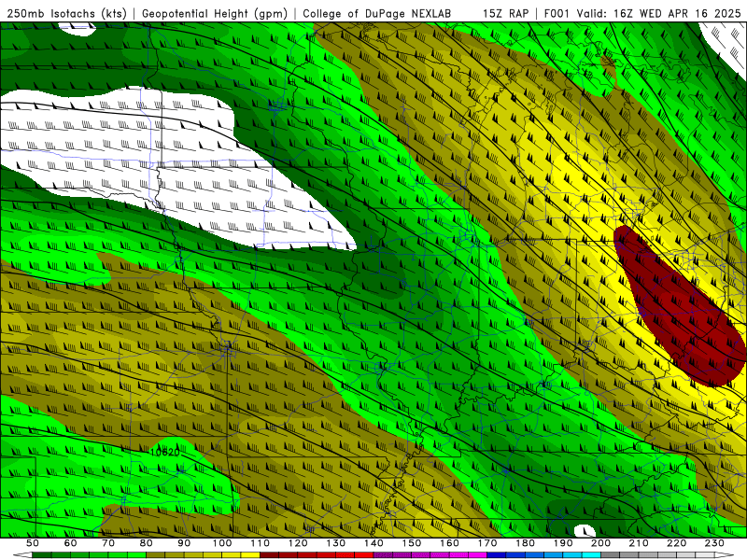Click the 170 value on the color scale
Screen dimensions: 747x560
click(x=487, y=543)
